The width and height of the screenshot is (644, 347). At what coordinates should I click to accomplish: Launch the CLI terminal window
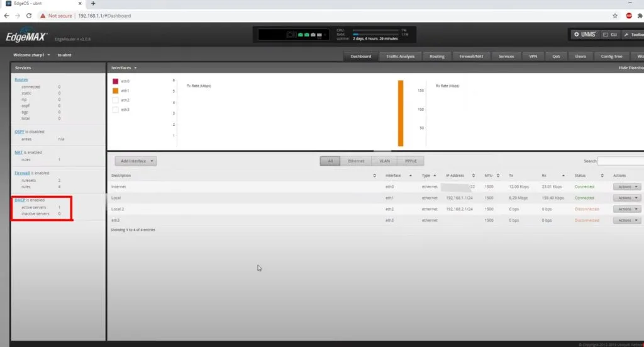click(609, 34)
